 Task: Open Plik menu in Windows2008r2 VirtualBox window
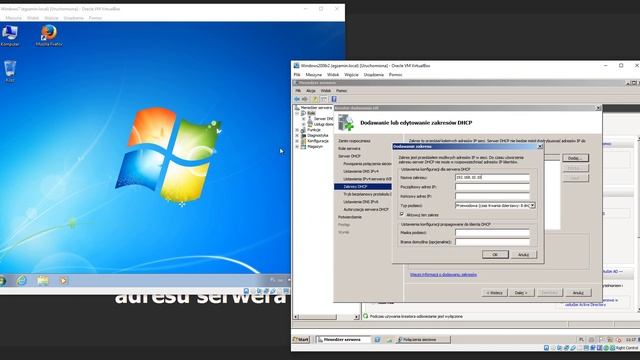(x=297, y=75)
